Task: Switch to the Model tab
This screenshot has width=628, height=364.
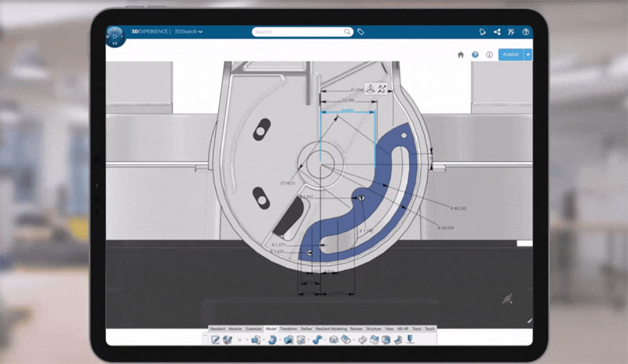Action: pyautogui.click(x=271, y=329)
